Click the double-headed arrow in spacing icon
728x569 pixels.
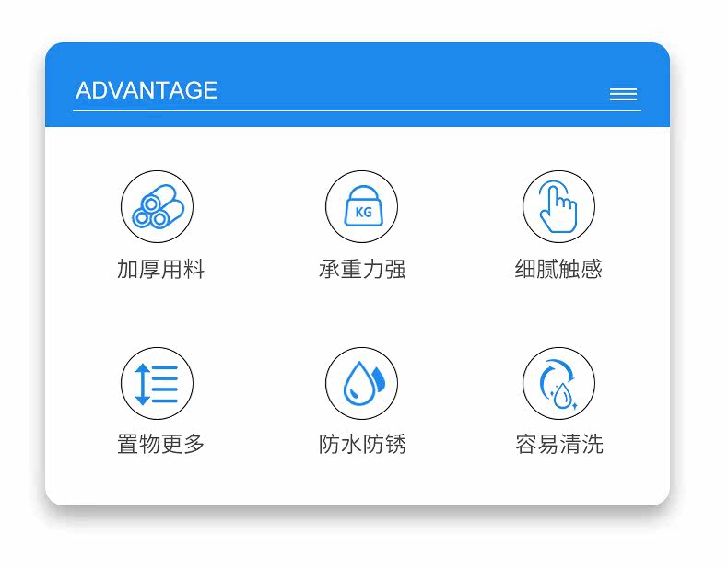click(142, 384)
